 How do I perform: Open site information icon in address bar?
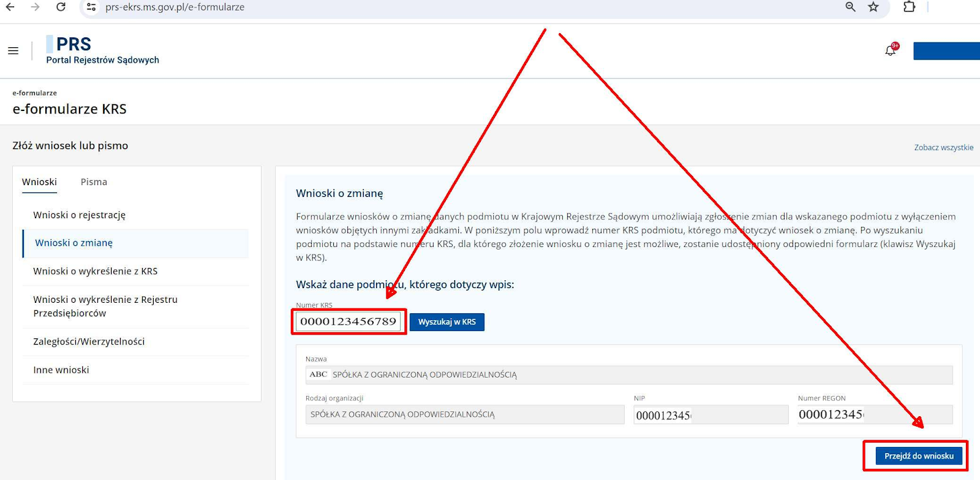(x=91, y=7)
